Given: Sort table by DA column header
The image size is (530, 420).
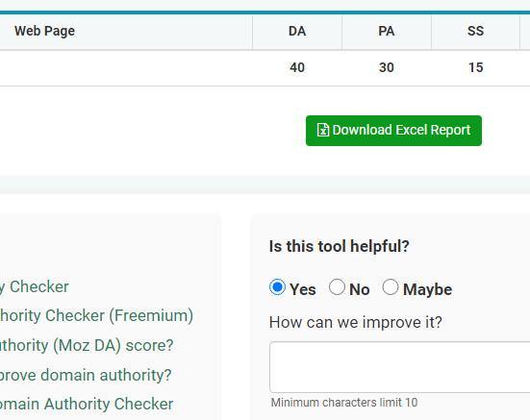Looking at the screenshot, I should coord(297,31).
